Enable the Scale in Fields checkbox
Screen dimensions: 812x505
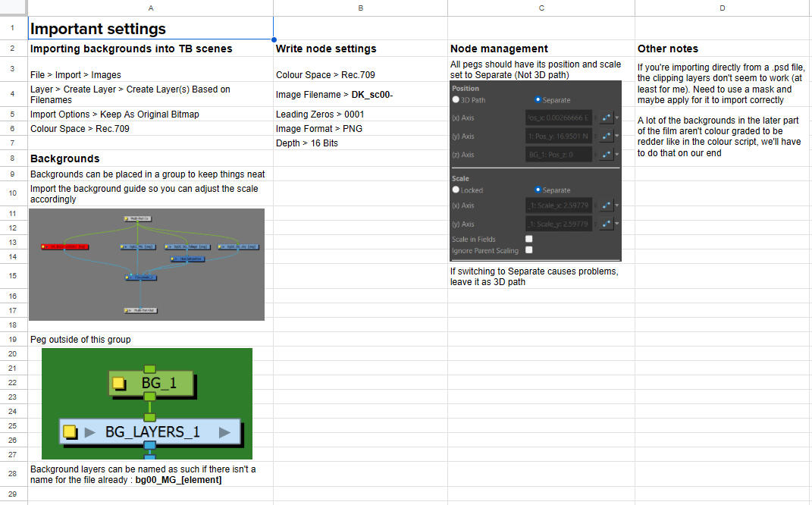pos(528,239)
